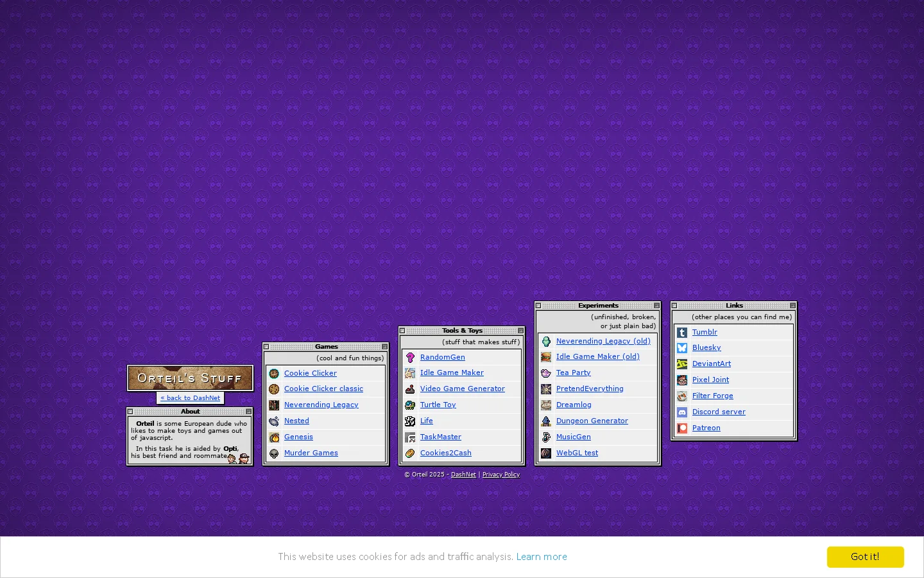Open the Cookie Clicker link
924x578 pixels.
[x=311, y=373]
